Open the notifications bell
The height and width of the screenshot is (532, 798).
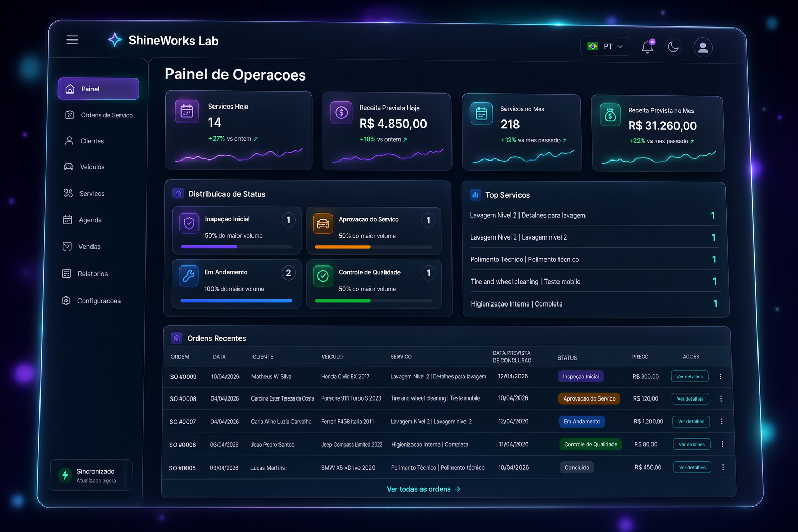pyautogui.click(x=647, y=47)
